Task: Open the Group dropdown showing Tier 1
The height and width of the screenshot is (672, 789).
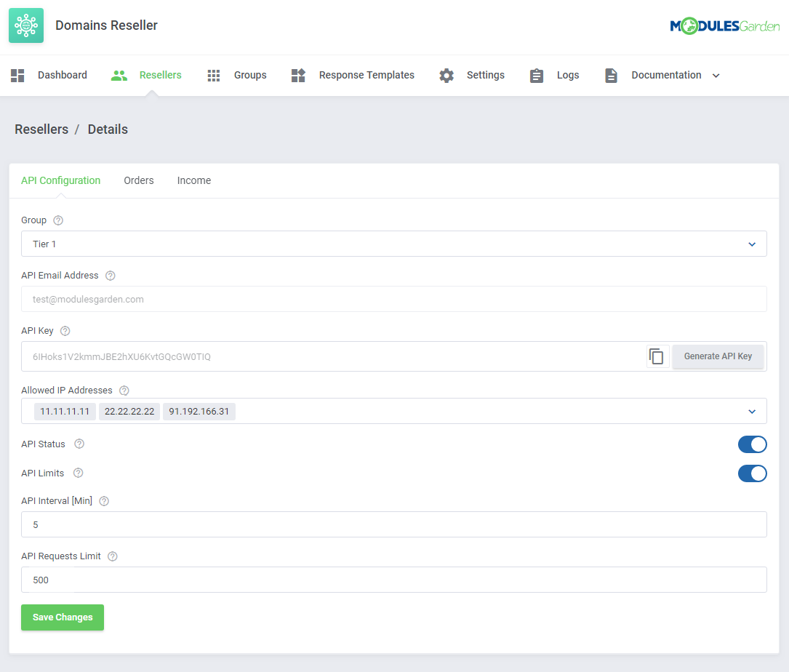Action: click(x=394, y=244)
